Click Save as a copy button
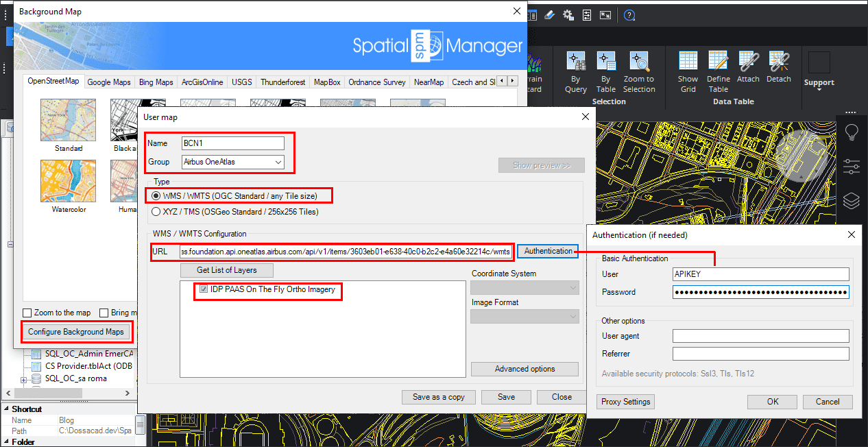Screen dimensions: 868x447 (438, 397)
